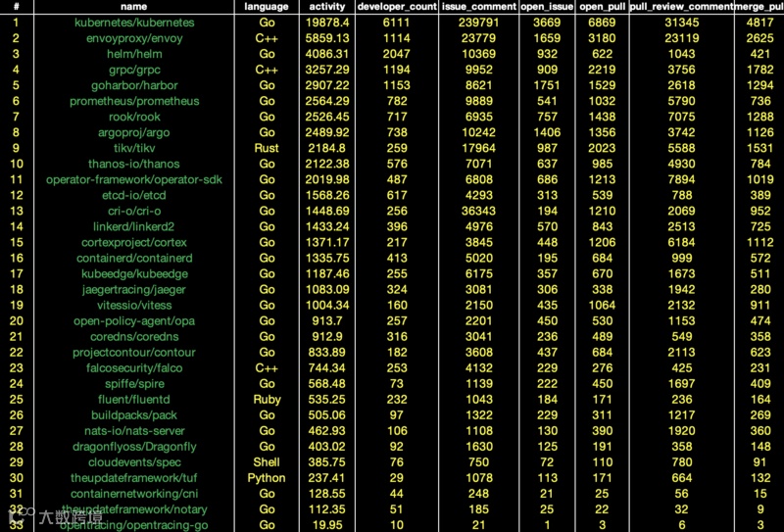The width and height of the screenshot is (784, 532).
Task: Select the grpc/grpc repository name
Action: (134, 70)
